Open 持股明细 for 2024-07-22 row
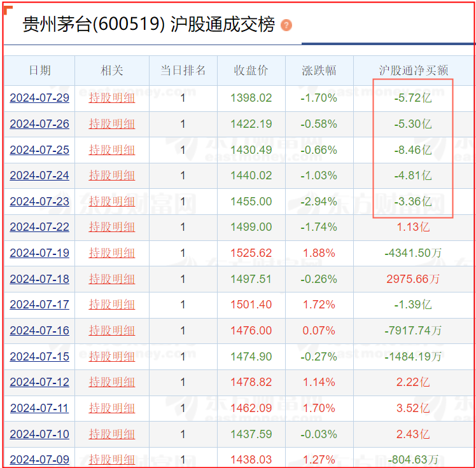 pos(112,227)
